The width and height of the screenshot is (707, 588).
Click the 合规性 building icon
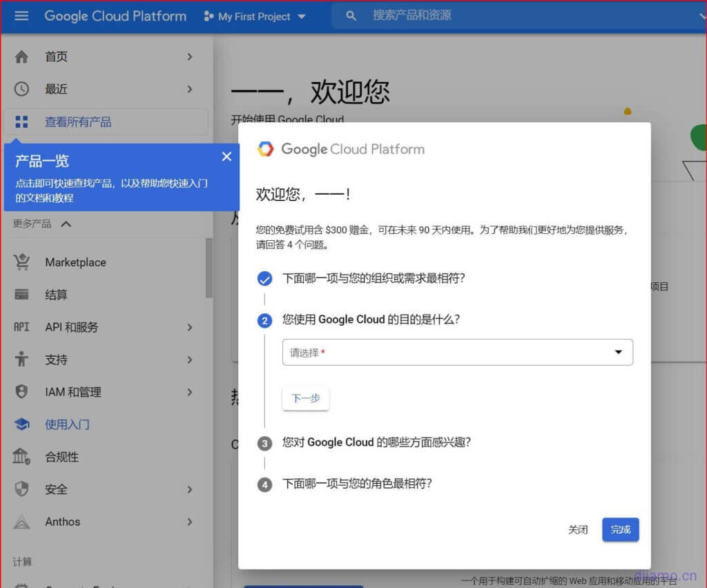tap(21, 457)
